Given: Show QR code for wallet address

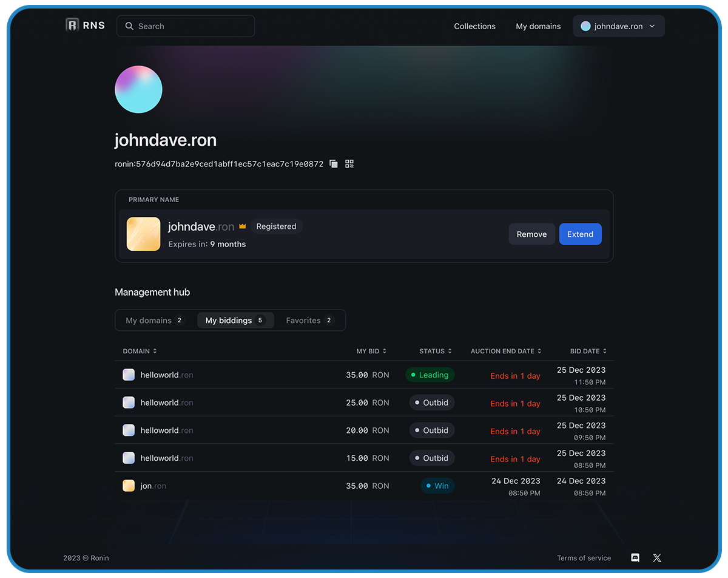Looking at the screenshot, I should click(x=349, y=164).
